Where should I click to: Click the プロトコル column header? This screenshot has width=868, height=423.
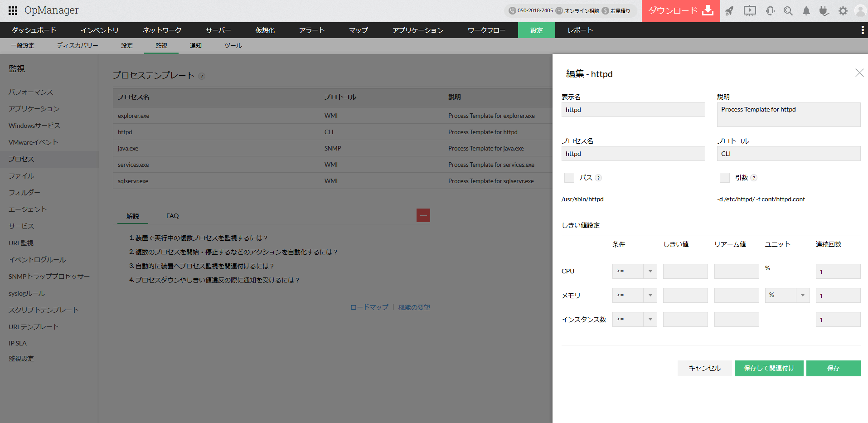340,97
